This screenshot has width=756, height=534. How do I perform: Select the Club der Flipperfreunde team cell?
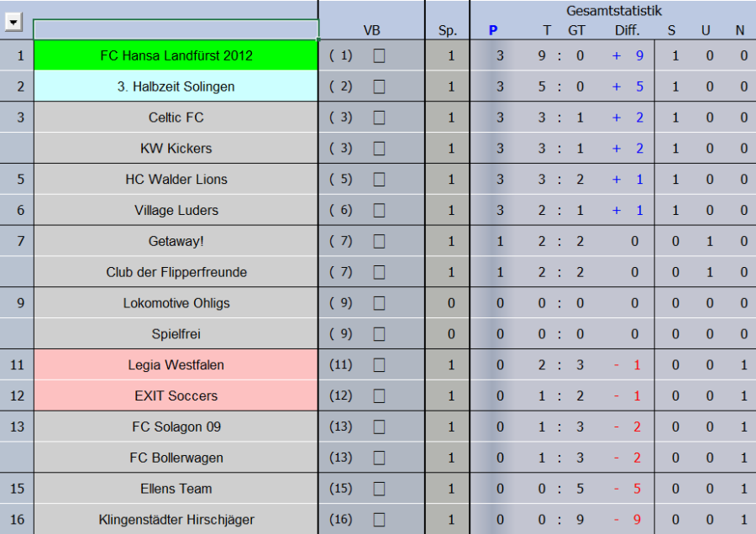[176, 272]
